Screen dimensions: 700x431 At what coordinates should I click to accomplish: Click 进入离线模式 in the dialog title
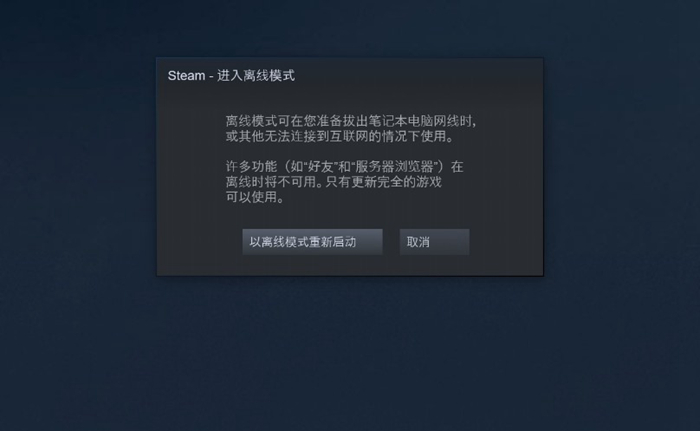coord(256,75)
